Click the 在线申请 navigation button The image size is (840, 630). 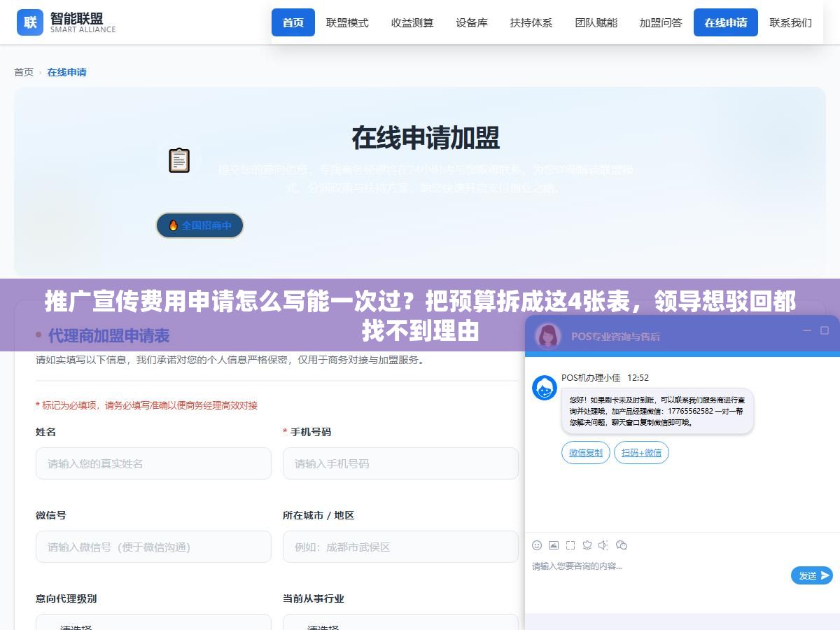[726, 22]
